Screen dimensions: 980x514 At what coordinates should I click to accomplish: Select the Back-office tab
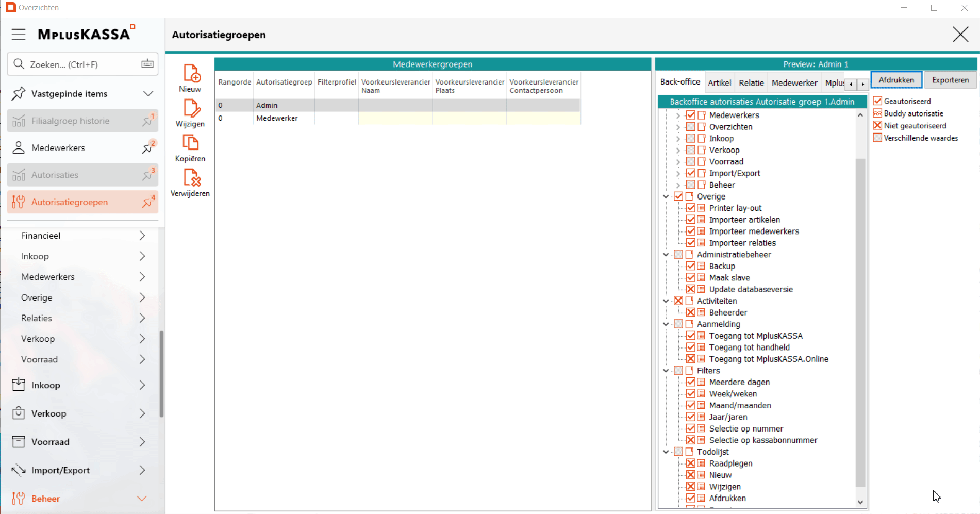[x=680, y=82]
